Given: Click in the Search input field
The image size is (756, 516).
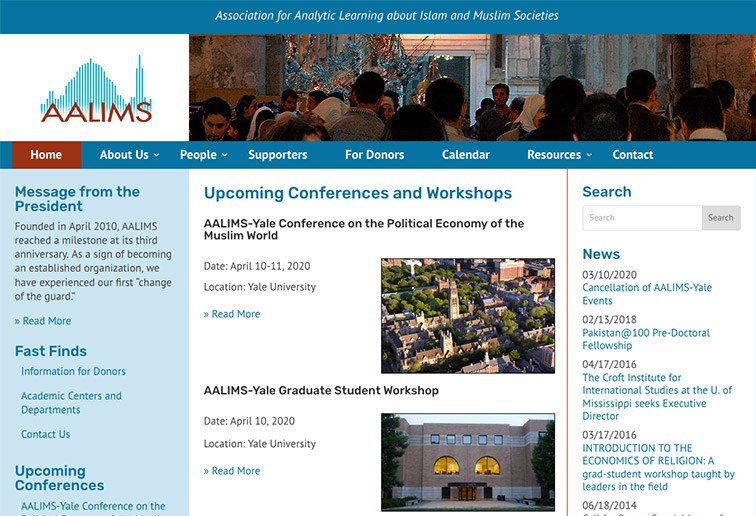Looking at the screenshot, I should [642, 218].
